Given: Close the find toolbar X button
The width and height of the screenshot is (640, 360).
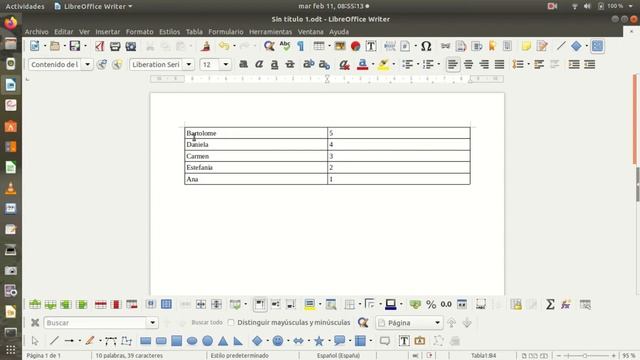Looking at the screenshot, I should [35, 322].
